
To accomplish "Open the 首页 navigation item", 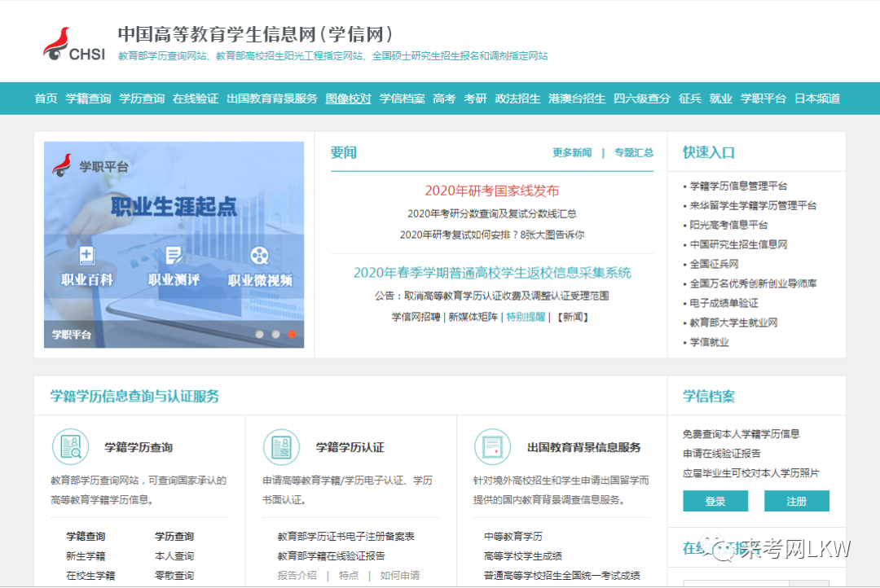I will [x=46, y=99].
